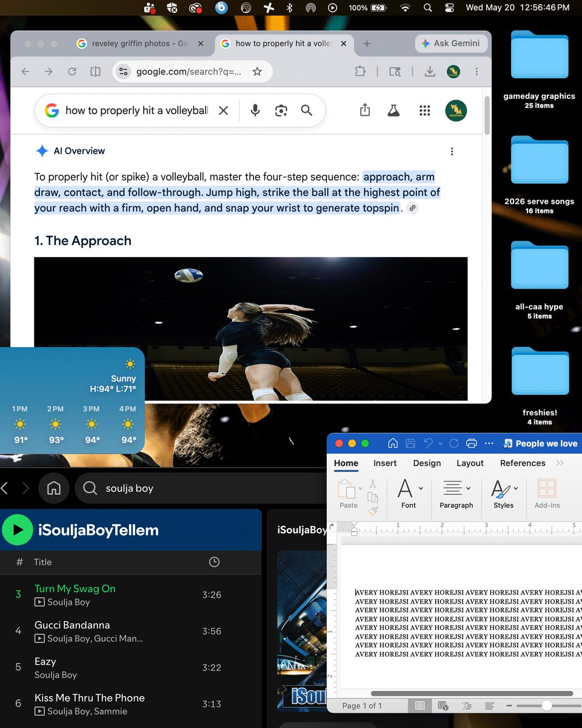Select track Kiss Me Thru The Phone
This screenshot has width=582, height=728.
[x=90, y=698]
